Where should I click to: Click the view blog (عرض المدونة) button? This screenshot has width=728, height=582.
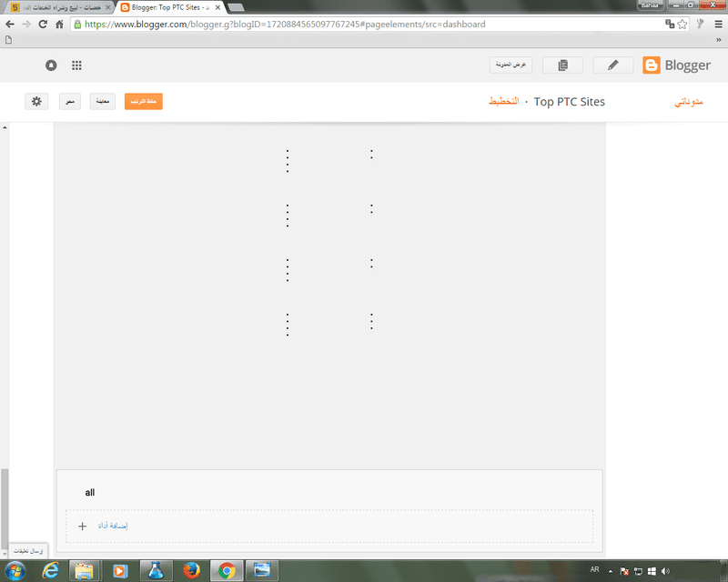pyautogui.click(x=511, y=65)
